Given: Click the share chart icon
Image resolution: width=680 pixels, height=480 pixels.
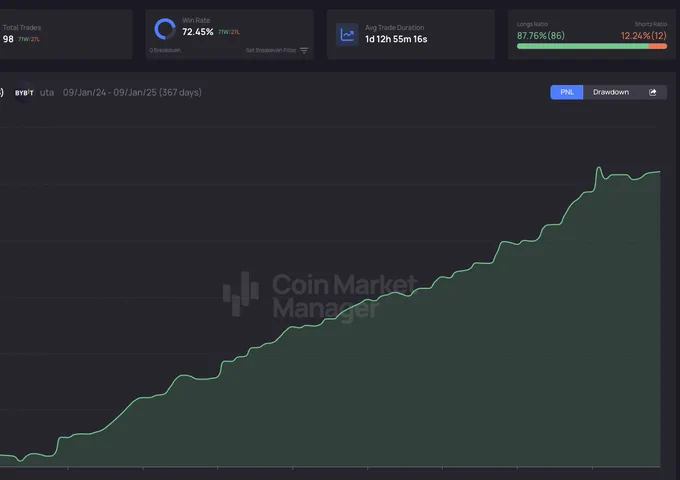Looking at the screenshot, I should 652,92.
